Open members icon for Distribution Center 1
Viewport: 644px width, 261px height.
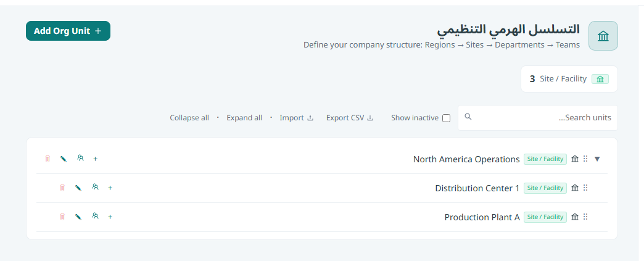(95, 188)
